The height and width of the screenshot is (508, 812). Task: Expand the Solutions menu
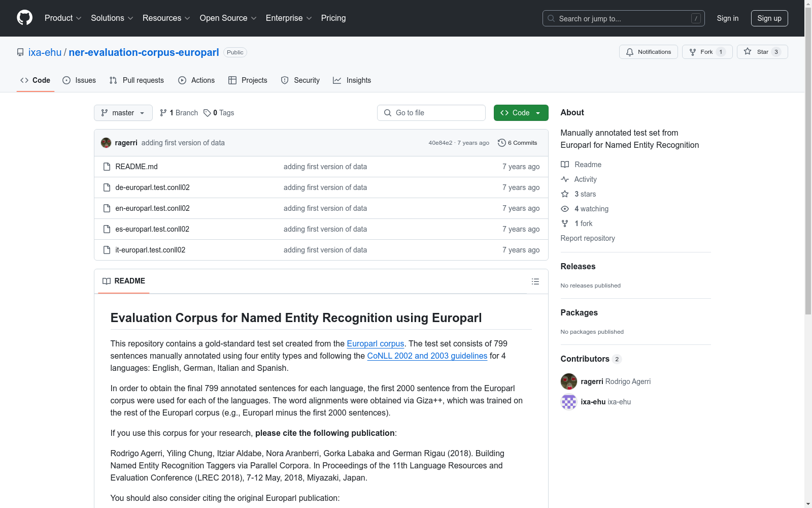tap(112, 18)
